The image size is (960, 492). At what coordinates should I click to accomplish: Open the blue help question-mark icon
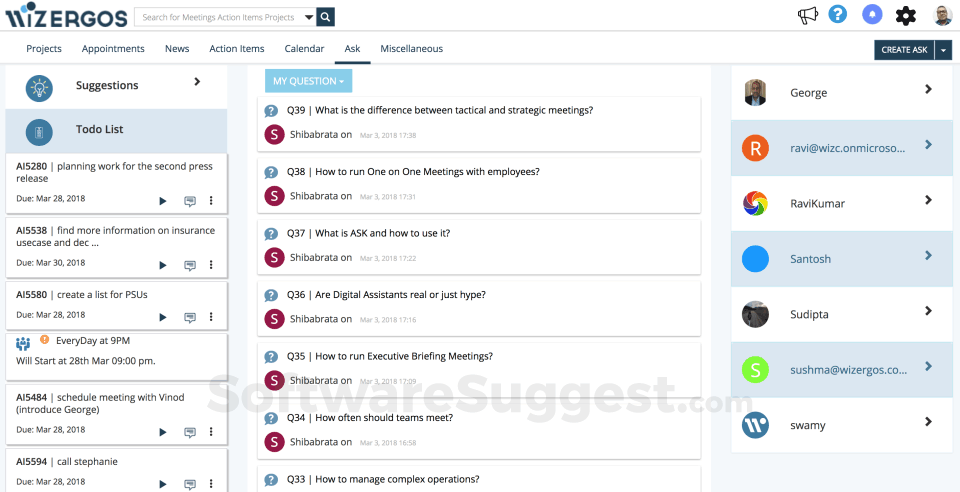(x=838, y=15)
